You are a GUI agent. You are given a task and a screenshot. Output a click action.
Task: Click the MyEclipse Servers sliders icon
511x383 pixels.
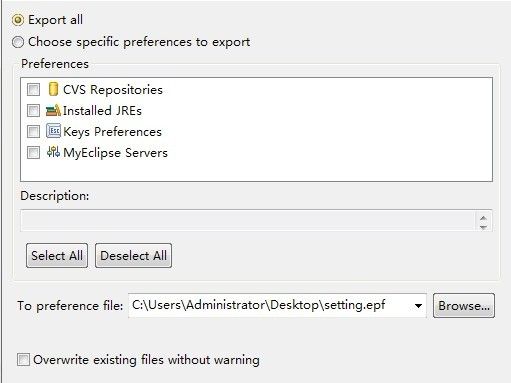tap(53, 152)
